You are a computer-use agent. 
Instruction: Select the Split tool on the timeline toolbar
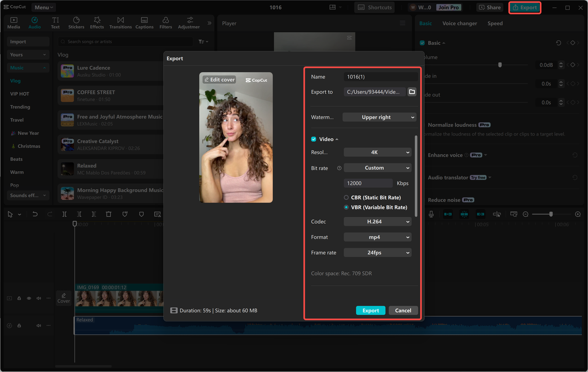[x=64, y=214]
